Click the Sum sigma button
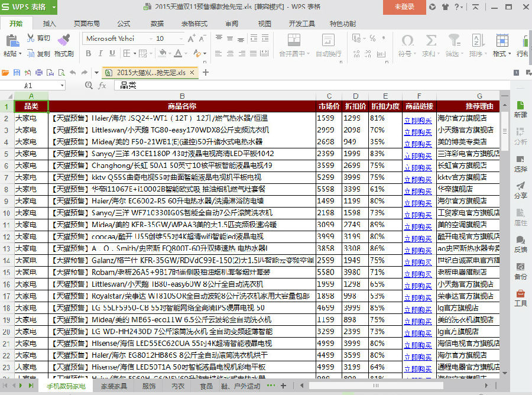The width and height of the screenshot is (532, 395). coord(431,45)
